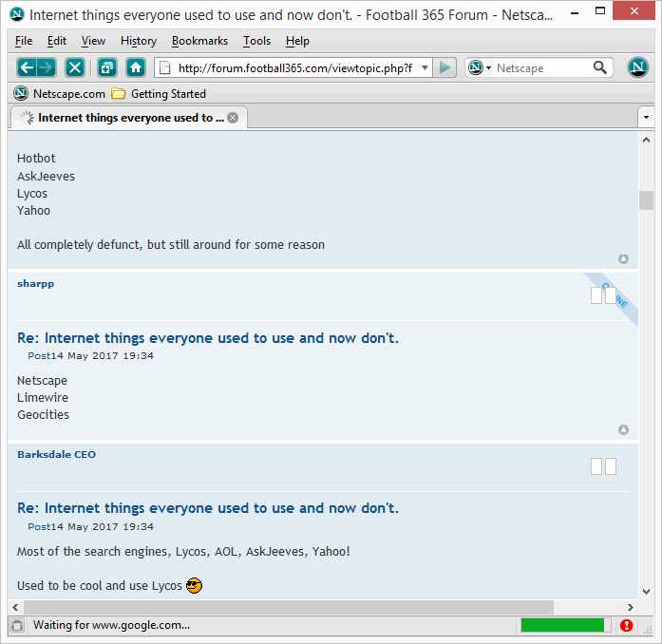Click the vertical scrollbar thumb
This screenshot has width=662, height=644.
tap(646, 200)
